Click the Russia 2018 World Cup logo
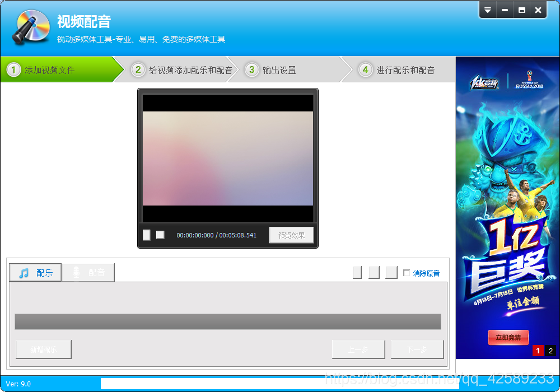This screenshot has height=392, width=560. (x=529, y=80)
